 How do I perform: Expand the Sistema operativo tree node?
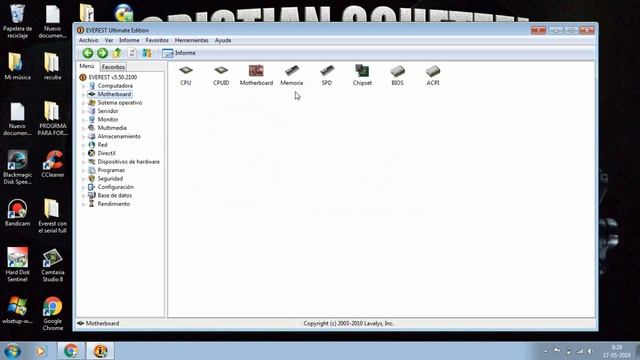click(x=84, y=103)
